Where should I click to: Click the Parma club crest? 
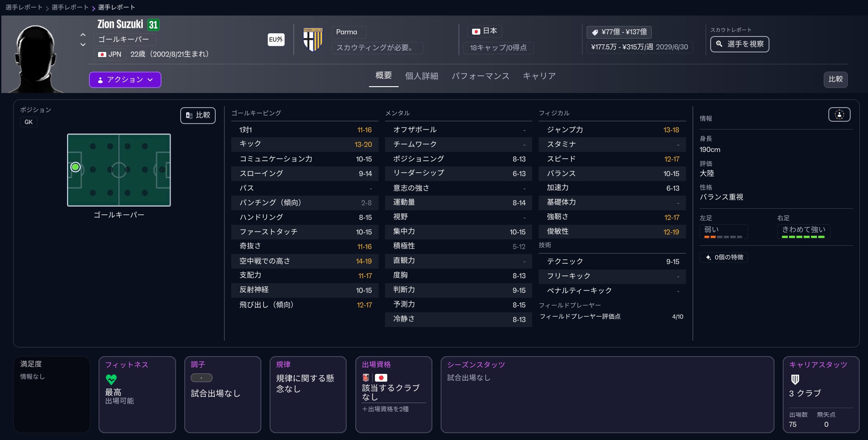tap(313, 40)
